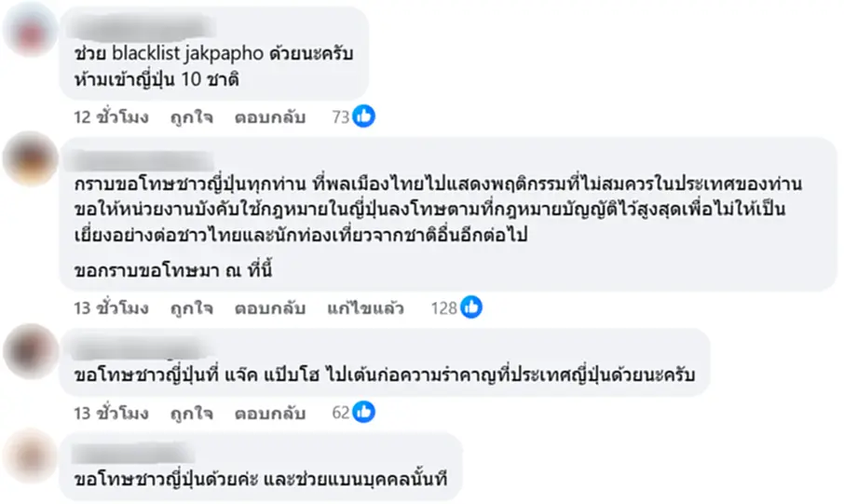Click the แก้ไขแล้ว edited label
Screen dimensions: 844x504
(x=364, y=307)
